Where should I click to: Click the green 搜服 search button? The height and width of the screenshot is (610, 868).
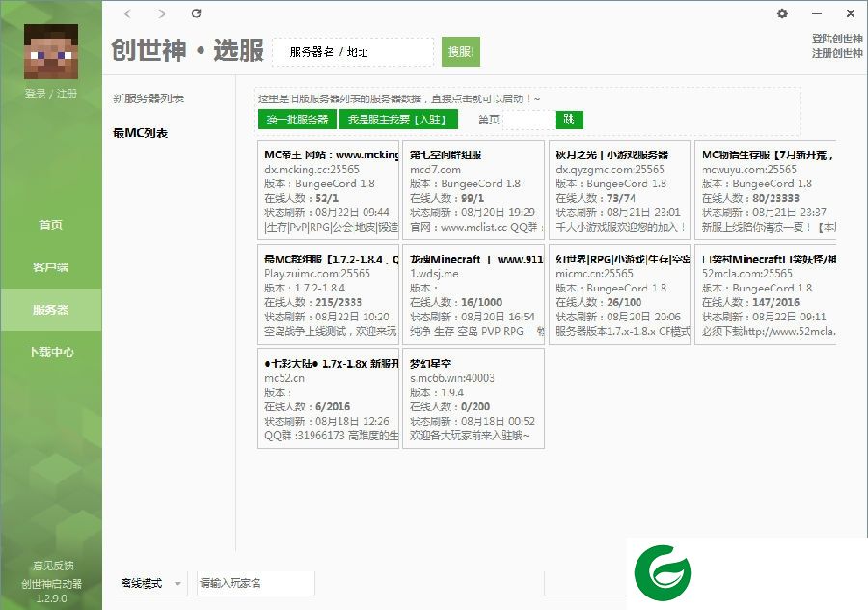[x=461, y=51]
